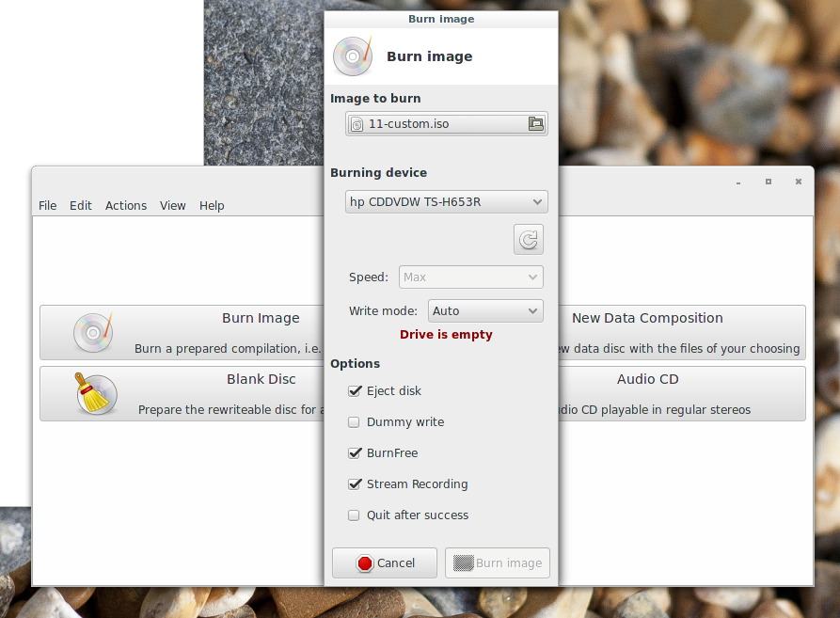The image size is (840, 618).
Task: Check the Quit after success option
Action: pos(354,515)
